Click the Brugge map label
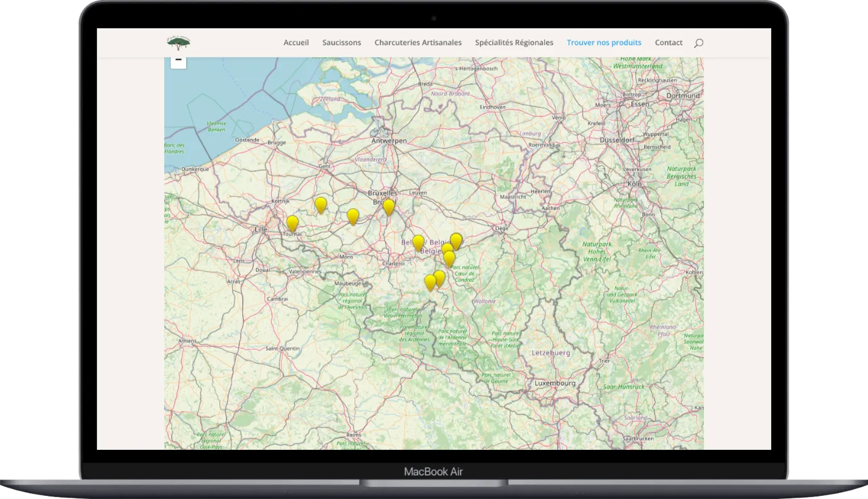The height and width of the screenshot is (499, 868). click(x=277, y=143)
